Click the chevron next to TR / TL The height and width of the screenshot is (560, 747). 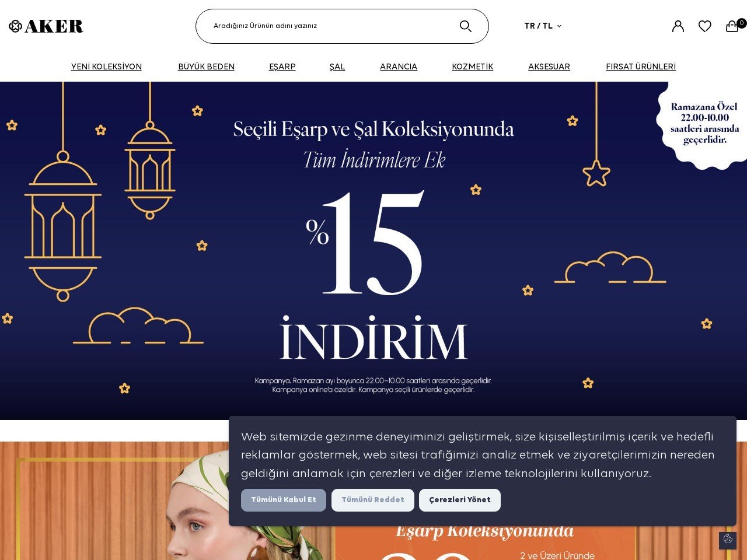559,26
